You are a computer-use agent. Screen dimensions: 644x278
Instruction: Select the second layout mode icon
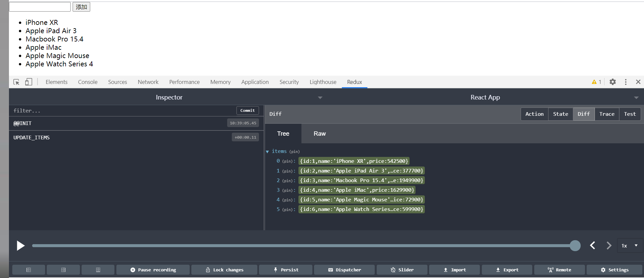click(63, 270)
